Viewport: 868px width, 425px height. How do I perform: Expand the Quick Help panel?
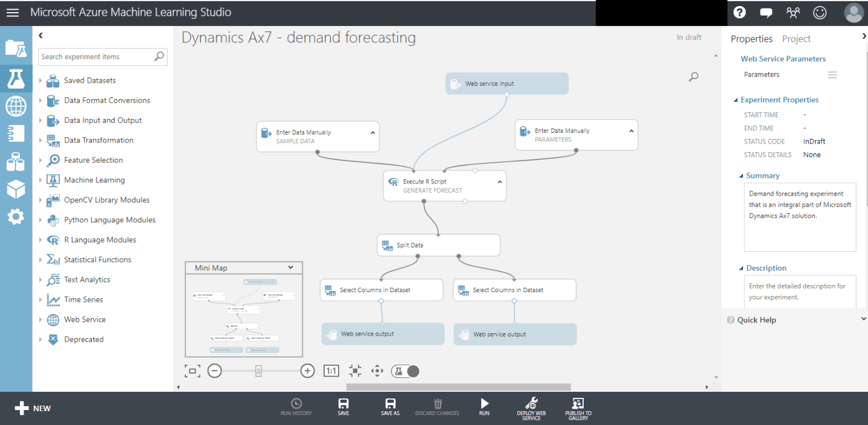[x=864, y=319]
